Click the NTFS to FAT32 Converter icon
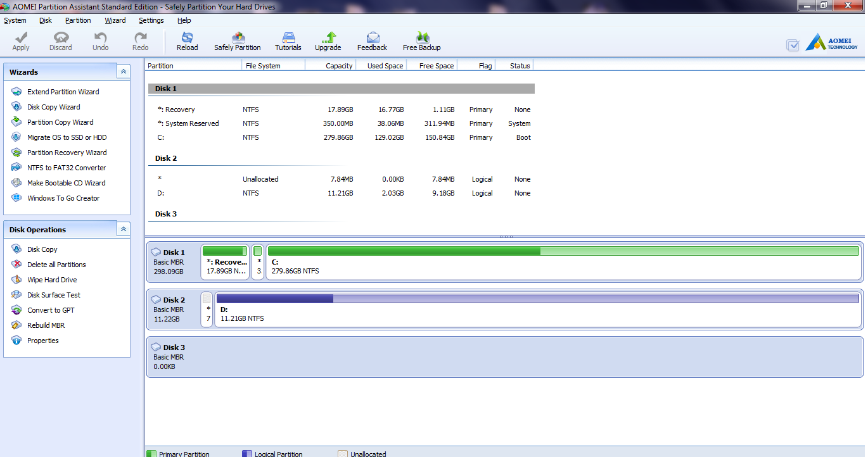Screen dimensions: 868x457 coord(16,168)
